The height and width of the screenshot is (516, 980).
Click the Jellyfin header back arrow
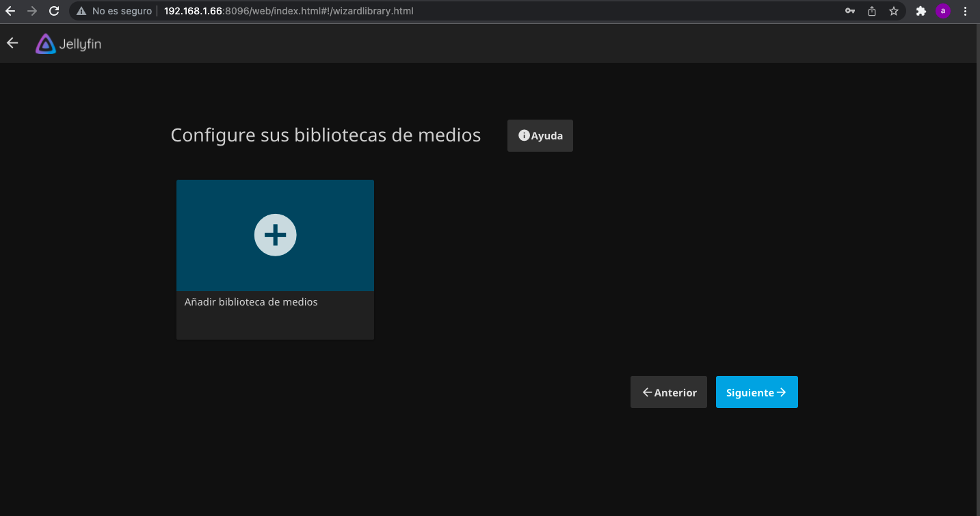(x=12, y=43)
